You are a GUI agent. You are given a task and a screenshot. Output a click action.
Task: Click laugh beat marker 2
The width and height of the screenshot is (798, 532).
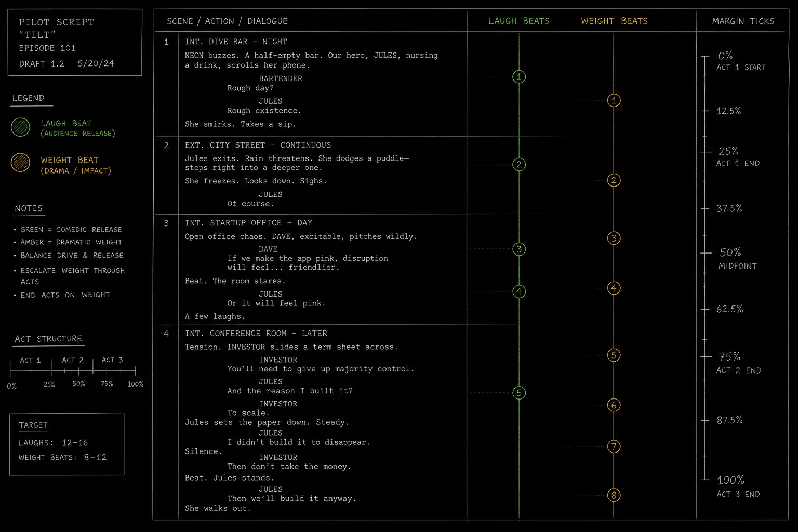coord(518,165)
